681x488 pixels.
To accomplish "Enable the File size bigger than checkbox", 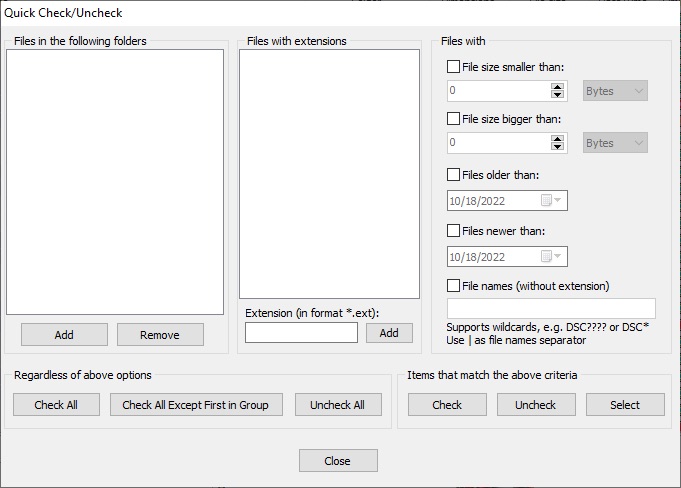I will pyautogui.click(x=454, y=119).
